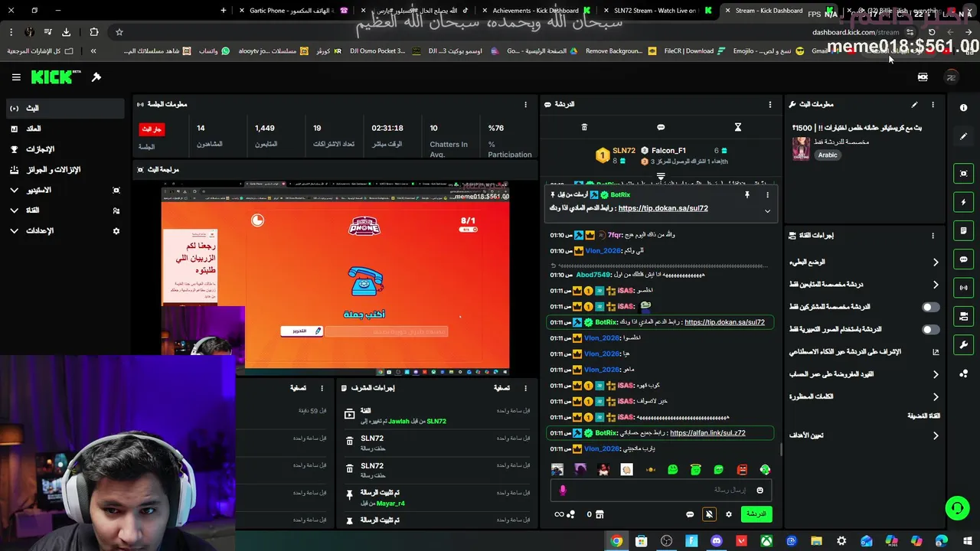This screenshot has height=551, width=980.
Task: Click the moderator gavel icon beside the Kick logo
Action: pyautogui.click(x=96, y=77)
